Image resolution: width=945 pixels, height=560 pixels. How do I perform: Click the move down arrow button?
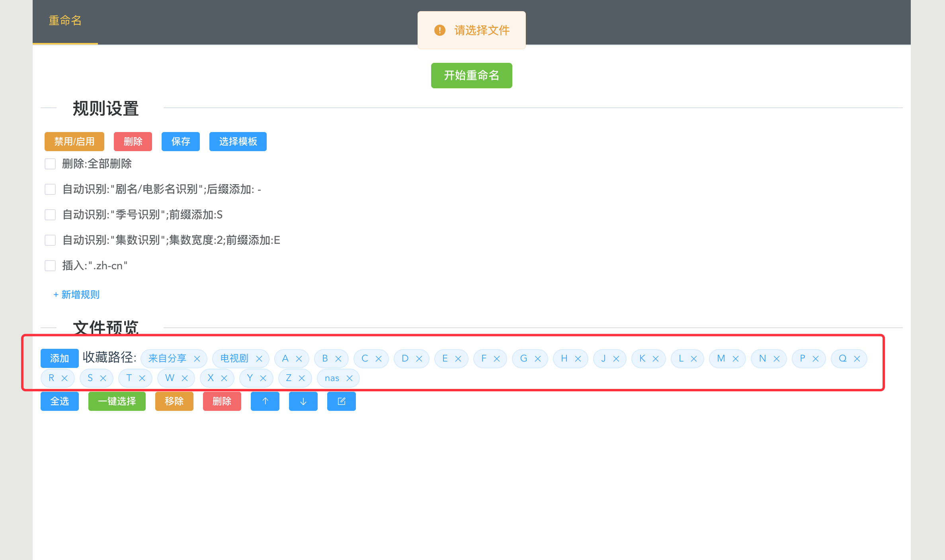[x=303, y=401]
